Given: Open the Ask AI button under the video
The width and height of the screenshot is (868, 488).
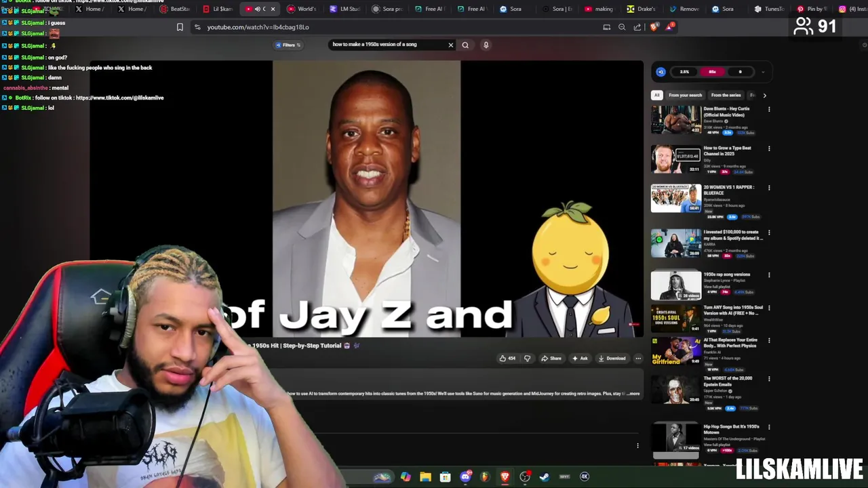Looking at the screenshot, I should 580,358.
